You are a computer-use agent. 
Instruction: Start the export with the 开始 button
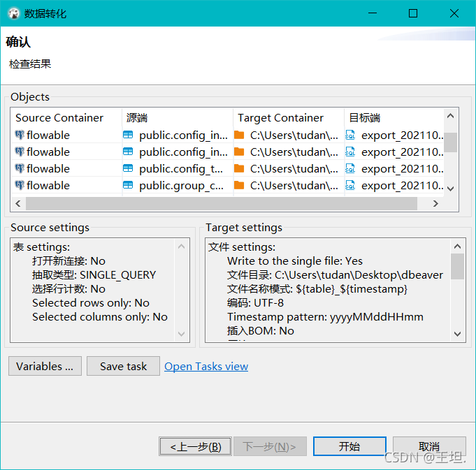pos(349,446)
